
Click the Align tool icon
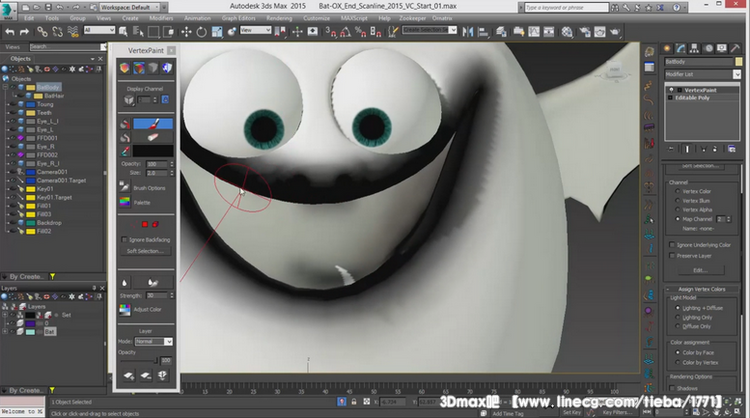[484, 32]
